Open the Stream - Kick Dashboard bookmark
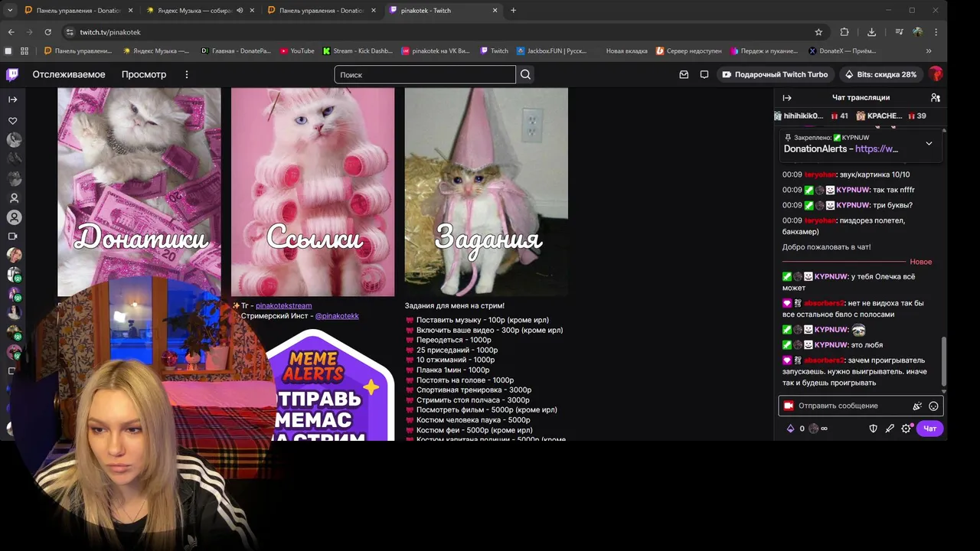980x551 pixels. (358, 51)
